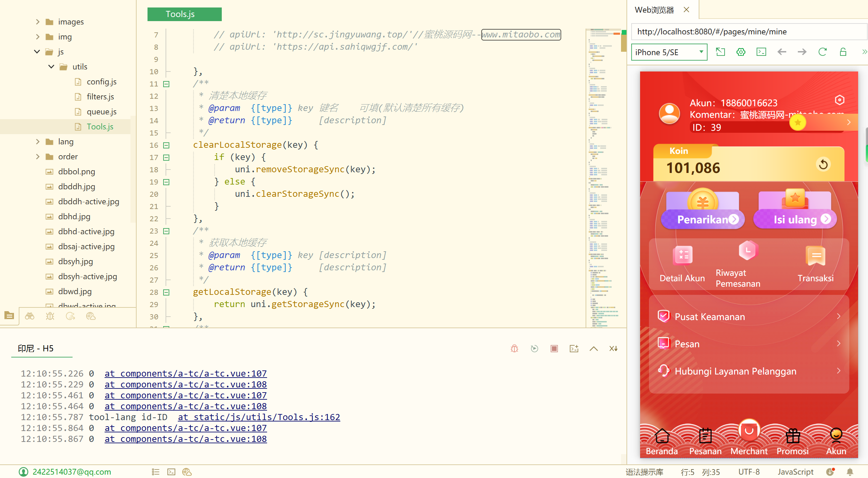Switch to the Tools.js editor tab

(x=184, y=14)
